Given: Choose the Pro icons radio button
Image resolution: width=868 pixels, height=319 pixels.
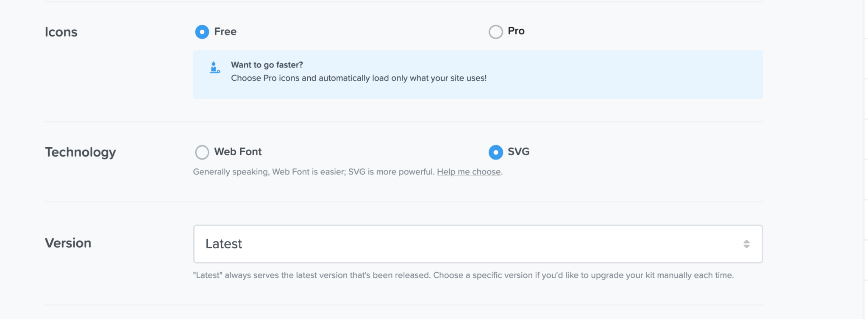Looking at the screenshot, I should (x=495, y=32).
